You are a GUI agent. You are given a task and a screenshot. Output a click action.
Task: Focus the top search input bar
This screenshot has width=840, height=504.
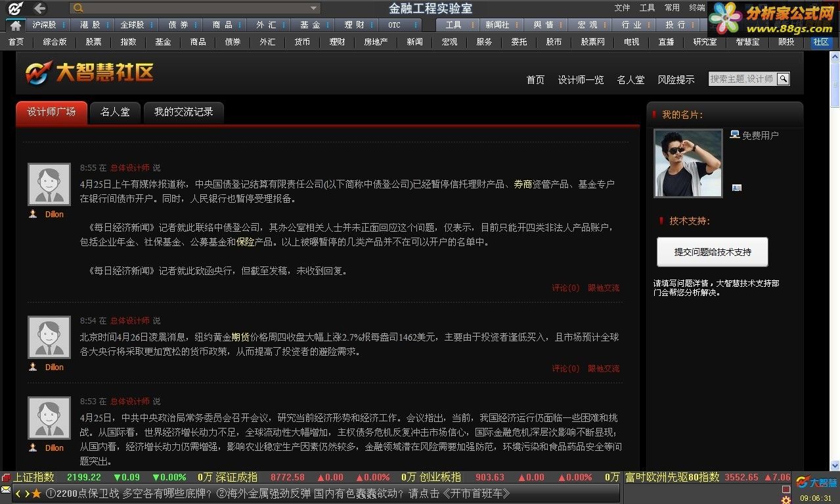(x=195, y=9)
